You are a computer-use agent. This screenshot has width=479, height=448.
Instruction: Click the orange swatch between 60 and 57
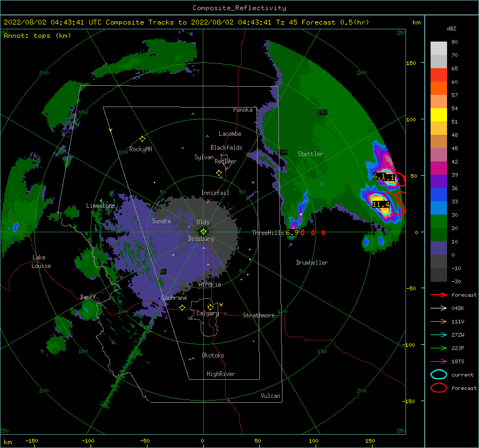coord(439,88)
